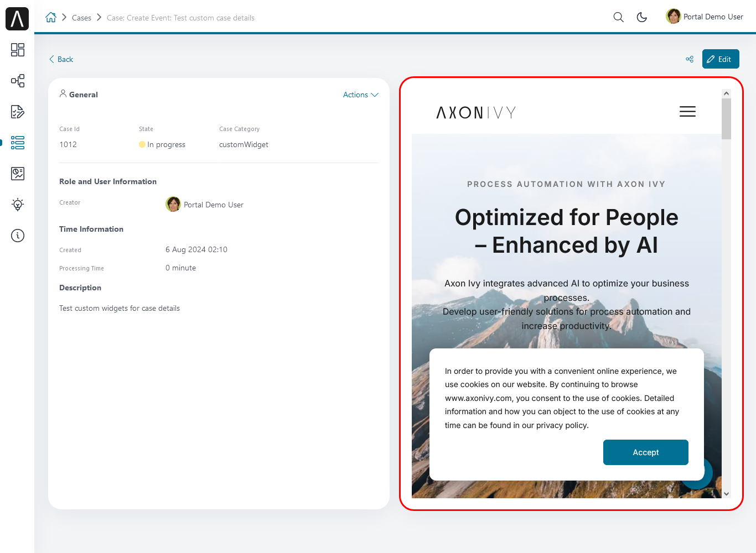The image size is (756, 553).
Task: Open the Tasks sidebar icon
Action: [x=18, y=112]
